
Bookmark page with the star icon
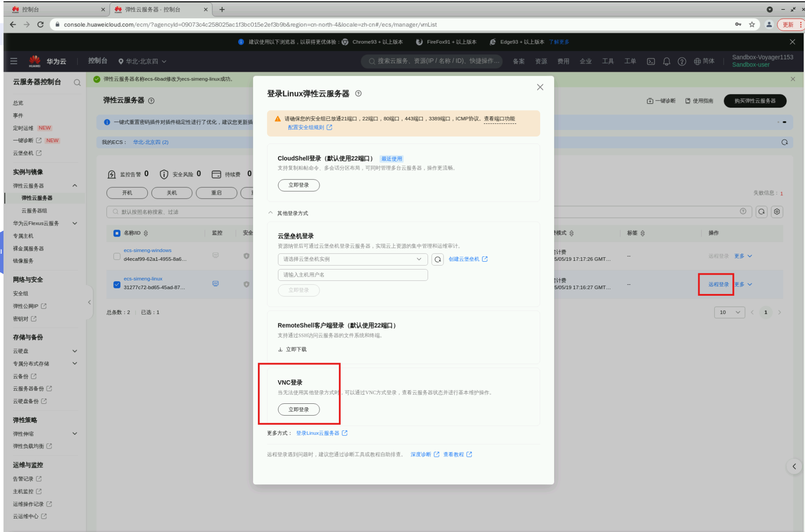[752, 24]
